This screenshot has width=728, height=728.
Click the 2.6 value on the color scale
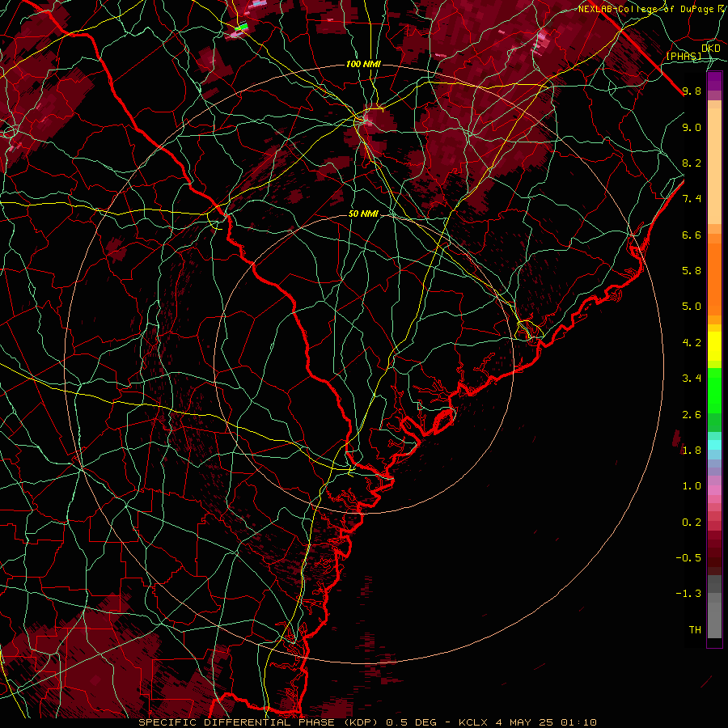tap(692, 415)
